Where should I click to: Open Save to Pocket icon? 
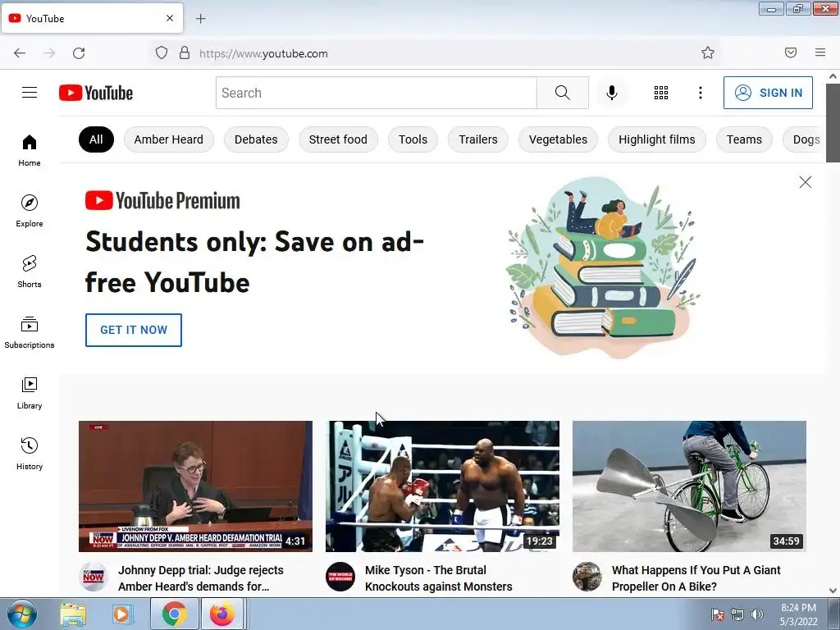pos(791,52)
